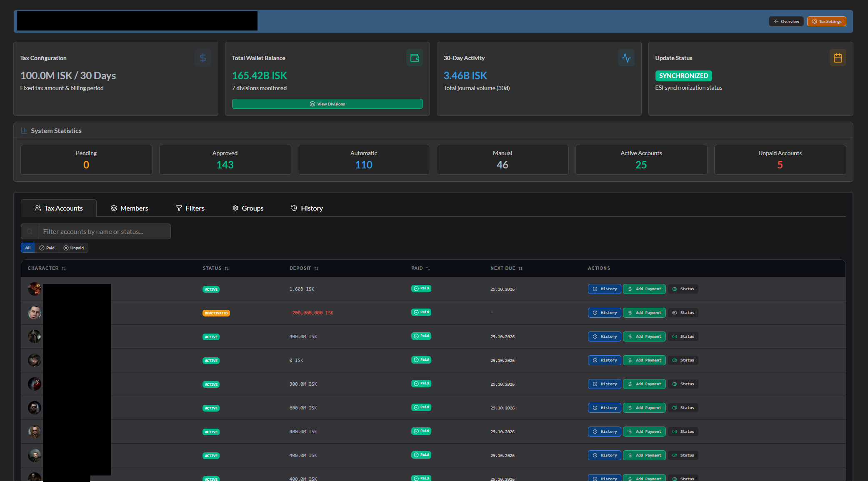The width and height of the screenshot is (868, 482).
Task: Open History for the 600.0M ISK account
Action: click(x=605, y=408)
